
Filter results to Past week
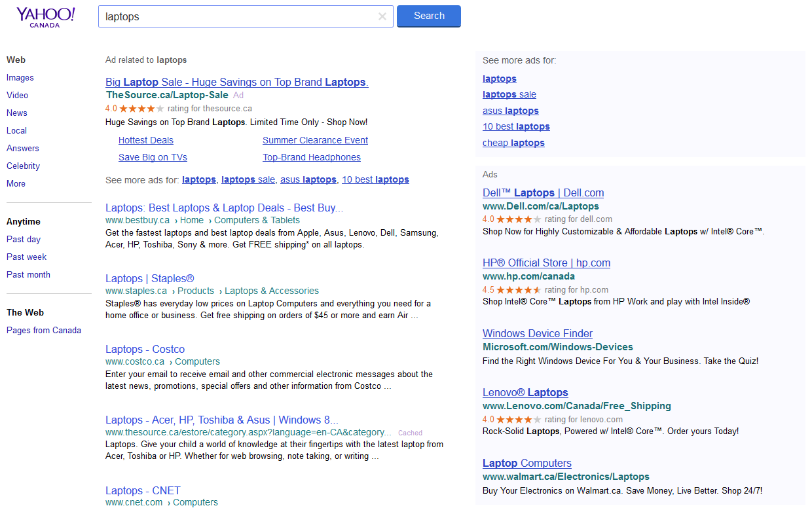coord(26,257)
